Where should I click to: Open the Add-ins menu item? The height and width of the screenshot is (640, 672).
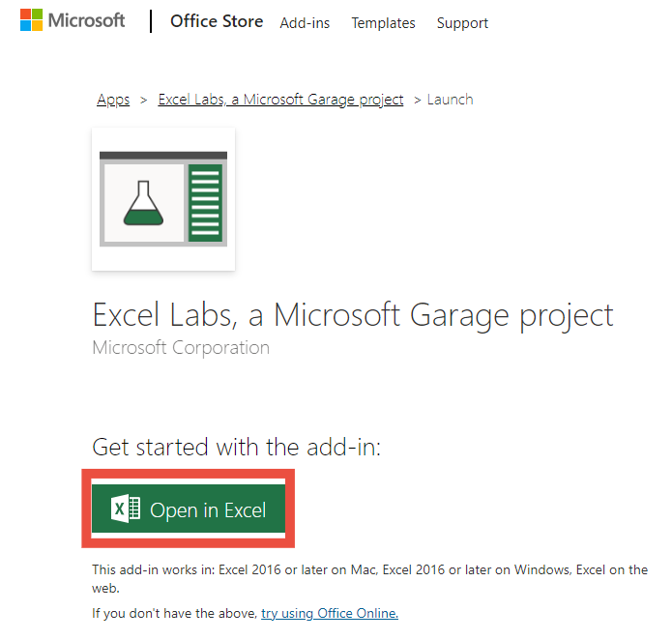click(305, 23)
